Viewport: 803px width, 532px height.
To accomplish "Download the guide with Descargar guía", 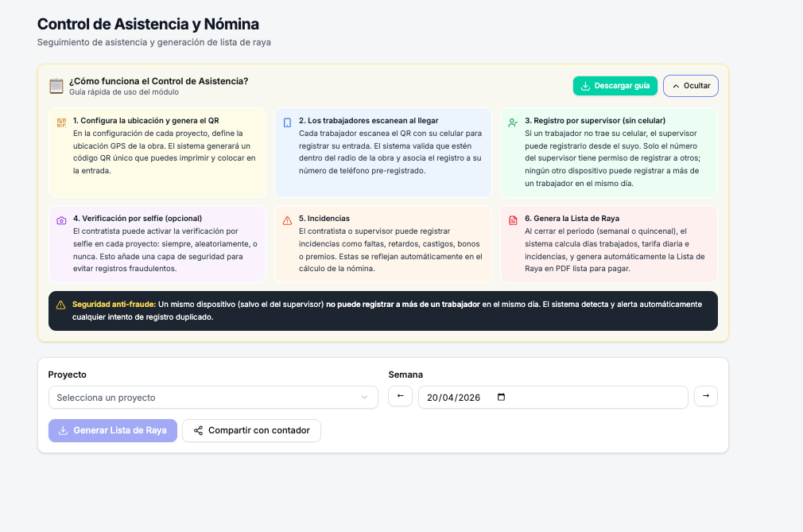I will coord(615,86).
